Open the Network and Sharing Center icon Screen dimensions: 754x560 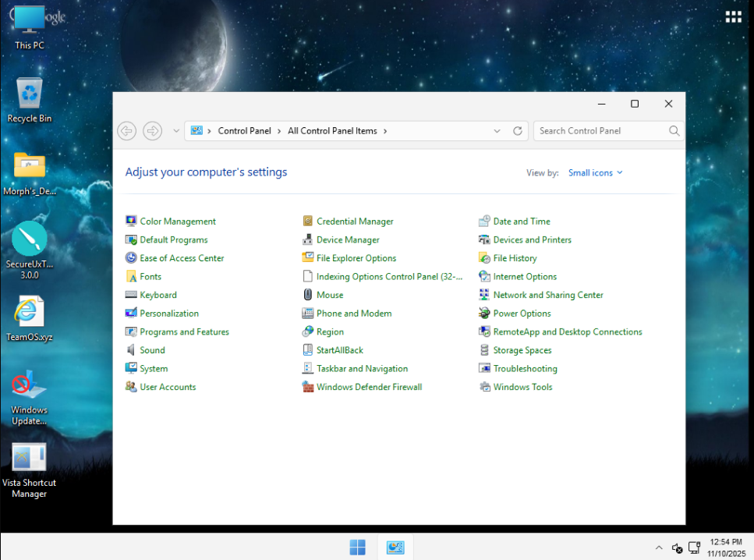[x=485, y=295]
